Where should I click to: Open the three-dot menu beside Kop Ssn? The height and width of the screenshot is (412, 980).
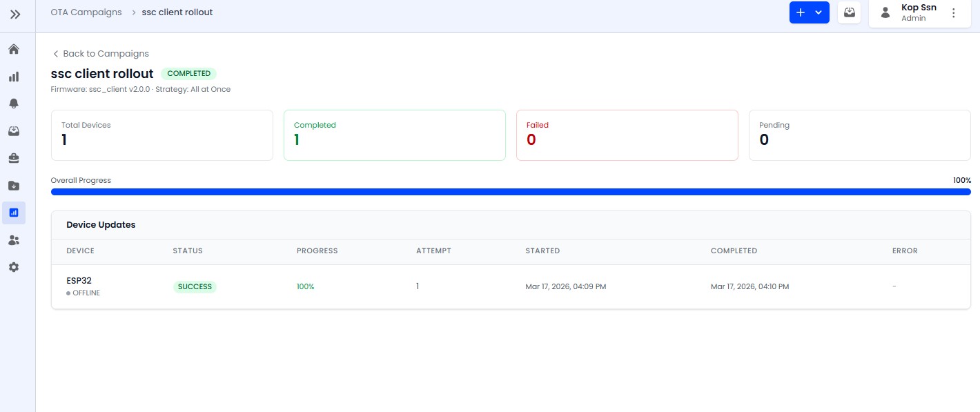[954, 12]
